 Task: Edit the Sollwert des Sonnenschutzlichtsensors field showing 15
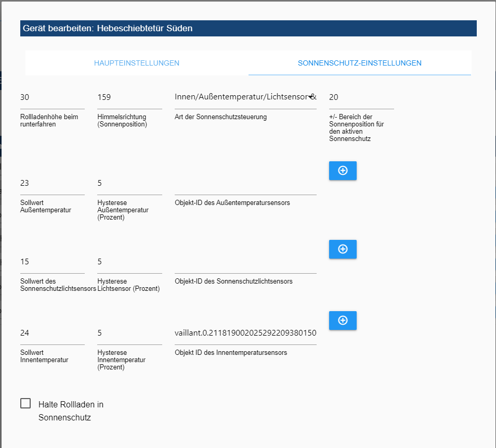pyautogui.click(x=53, y=262)
